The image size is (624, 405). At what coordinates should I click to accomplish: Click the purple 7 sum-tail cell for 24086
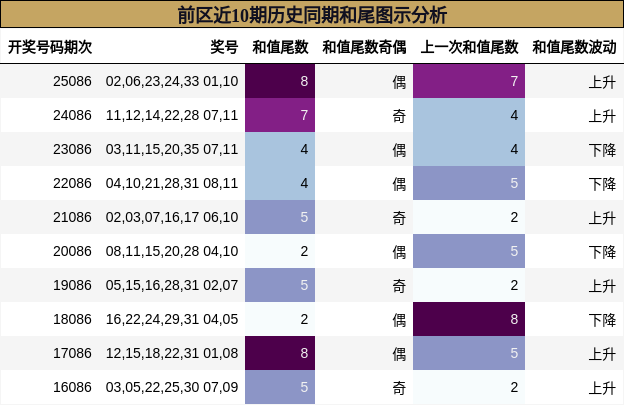[x=280, y=115]
